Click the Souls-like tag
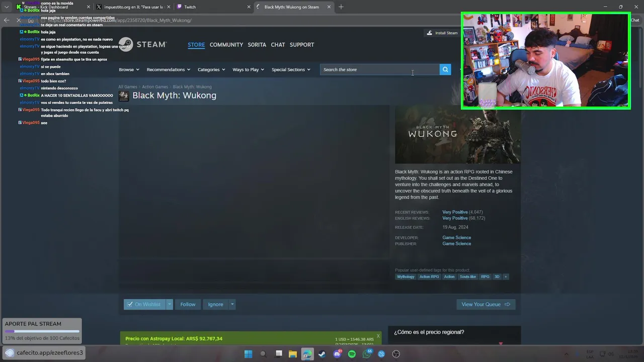This screenshot has width=644, height=362. (x=467, y=277)
